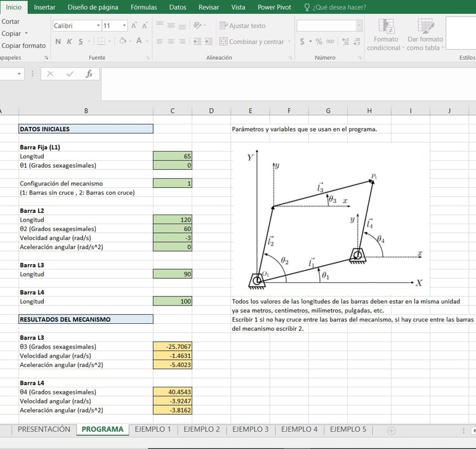Open font color dropdown arrow

click(147, 42)
